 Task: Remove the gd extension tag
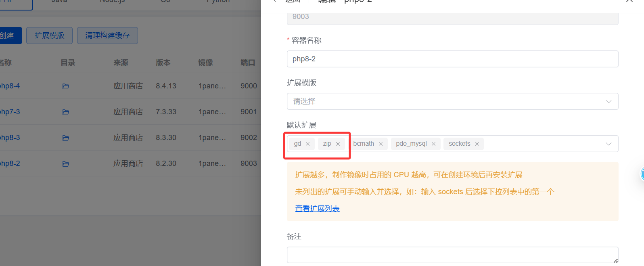coord(307,144)
